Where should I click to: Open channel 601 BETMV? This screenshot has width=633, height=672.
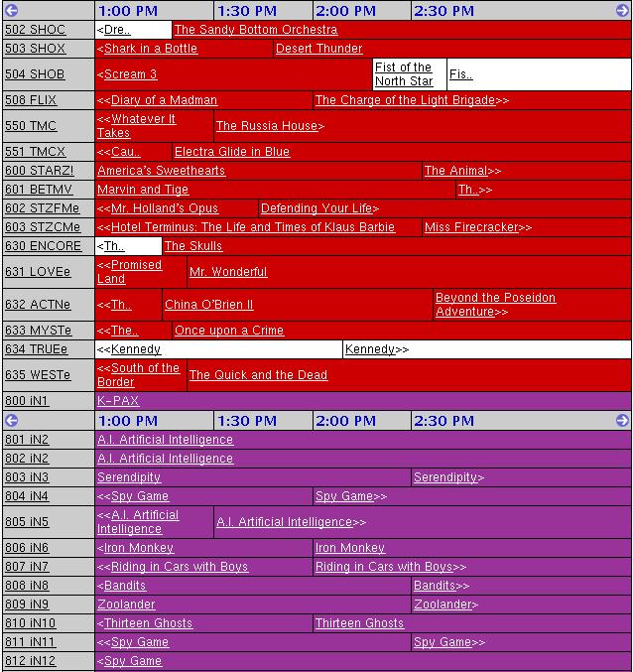pos(38,189)
